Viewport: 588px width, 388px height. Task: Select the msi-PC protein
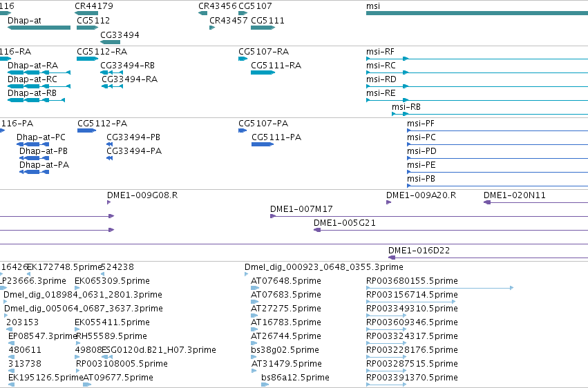[x=497, y=144]
